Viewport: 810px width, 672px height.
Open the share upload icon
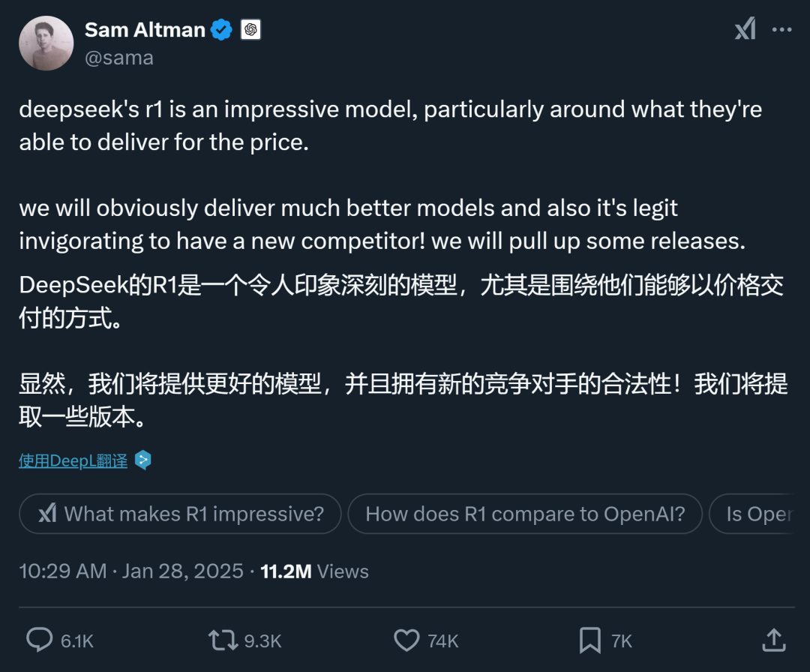(773, 640)
